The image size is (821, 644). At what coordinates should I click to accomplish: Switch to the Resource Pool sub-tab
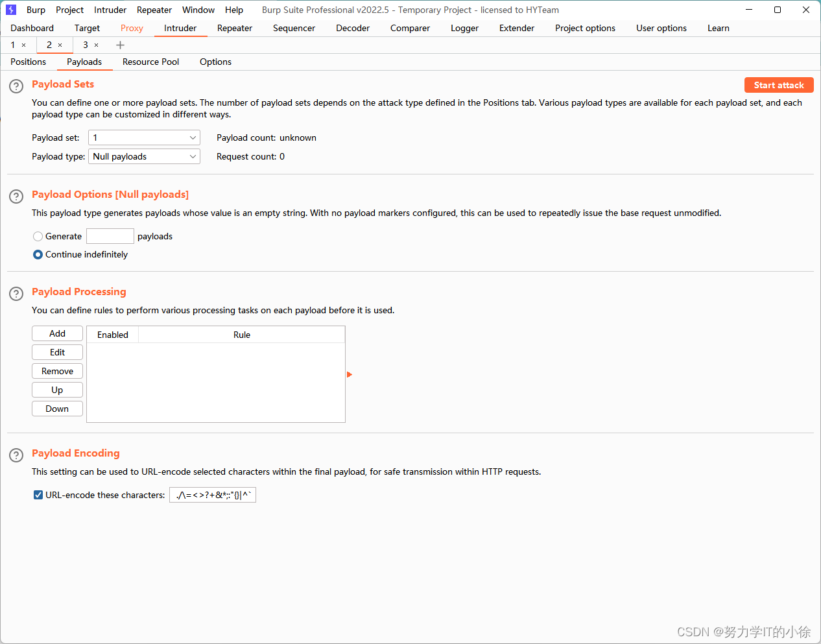tap(150, 62)
